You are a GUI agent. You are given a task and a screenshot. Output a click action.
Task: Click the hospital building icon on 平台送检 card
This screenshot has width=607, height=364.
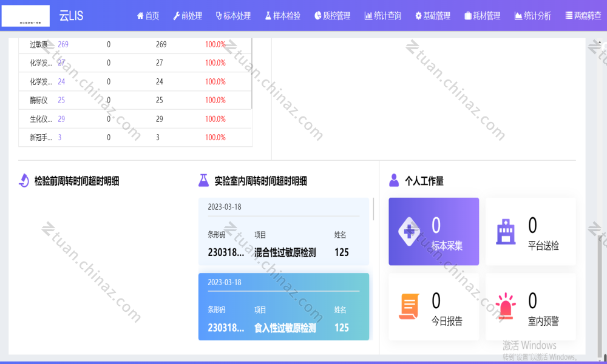[506, 231]
